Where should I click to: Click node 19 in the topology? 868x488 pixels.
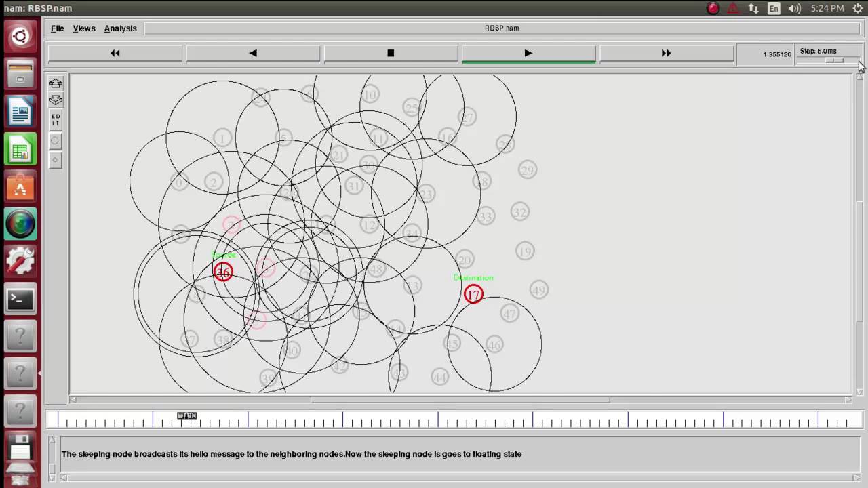pyautogui.click(x=525, y=251)
